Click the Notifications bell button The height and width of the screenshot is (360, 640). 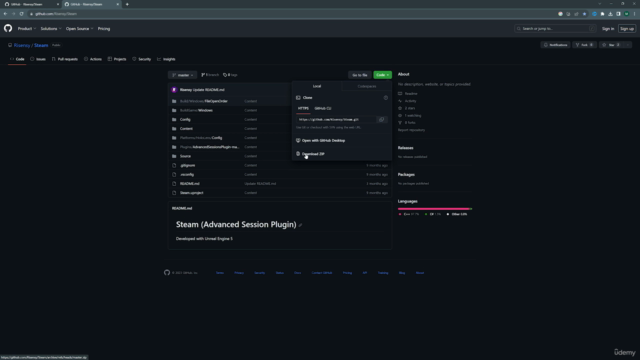(x=556, y=45)
